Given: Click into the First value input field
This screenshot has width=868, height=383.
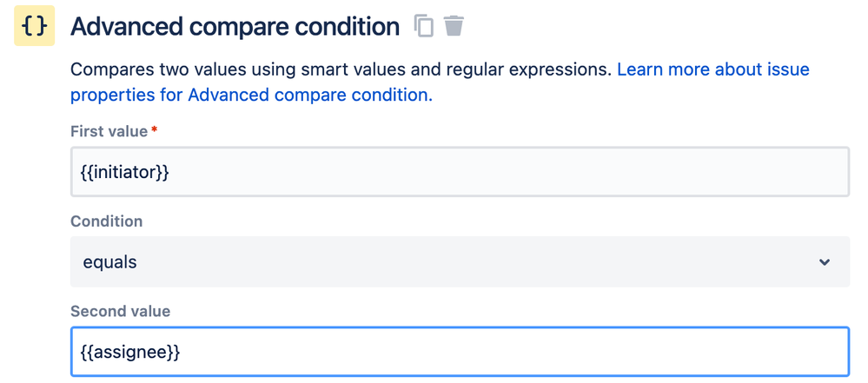Looking at the screenshot, I should point(460,172).
